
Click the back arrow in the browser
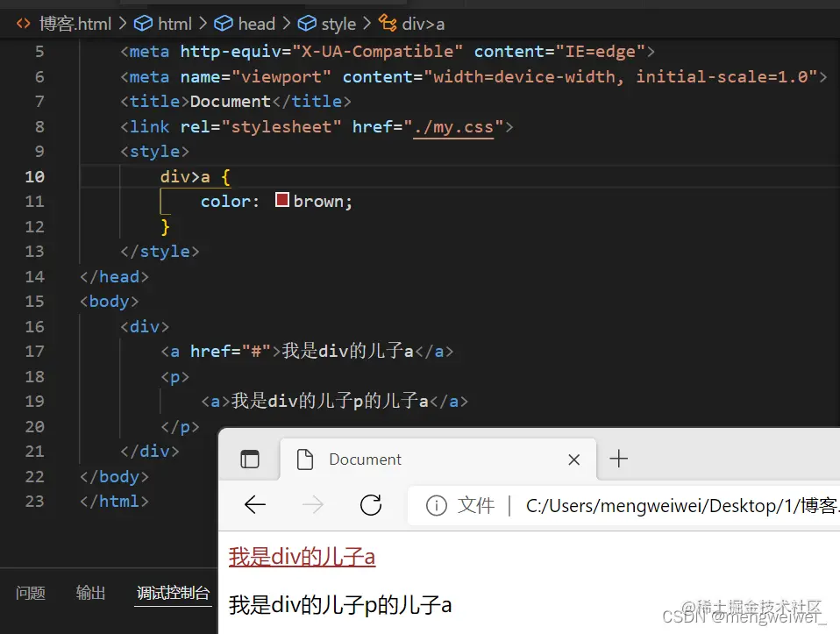pyautogui.click(x=255, y=504)
